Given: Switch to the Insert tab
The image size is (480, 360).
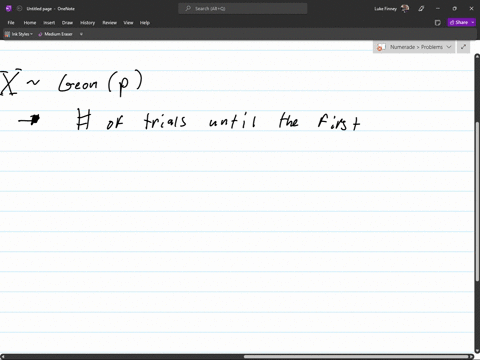Looking at the screenshot, I should [x=49, y=23].
